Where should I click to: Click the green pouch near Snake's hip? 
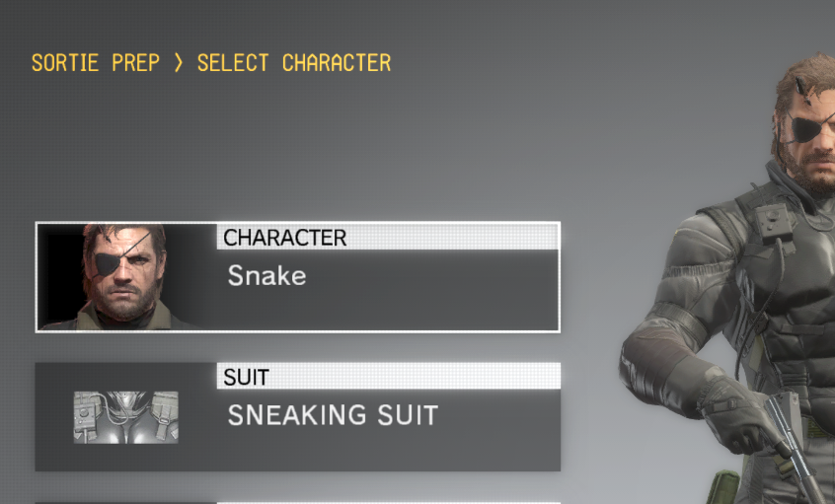tap(723, 487)
